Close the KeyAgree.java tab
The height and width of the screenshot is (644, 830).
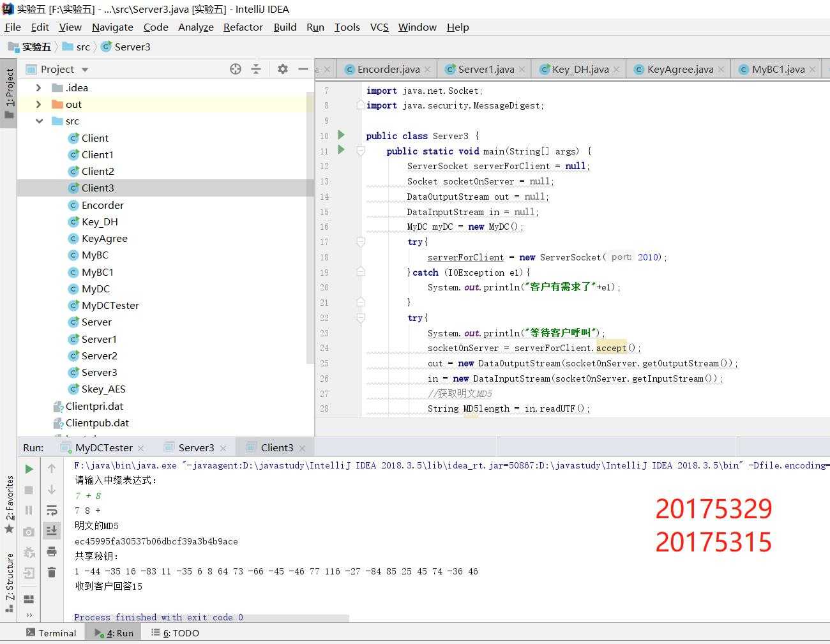point(721,70)
